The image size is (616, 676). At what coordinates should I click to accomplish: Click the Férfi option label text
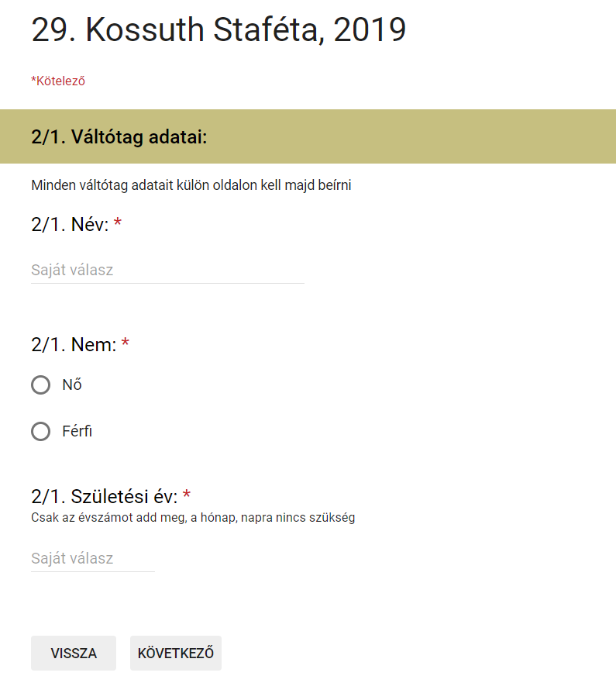(77, 431)
